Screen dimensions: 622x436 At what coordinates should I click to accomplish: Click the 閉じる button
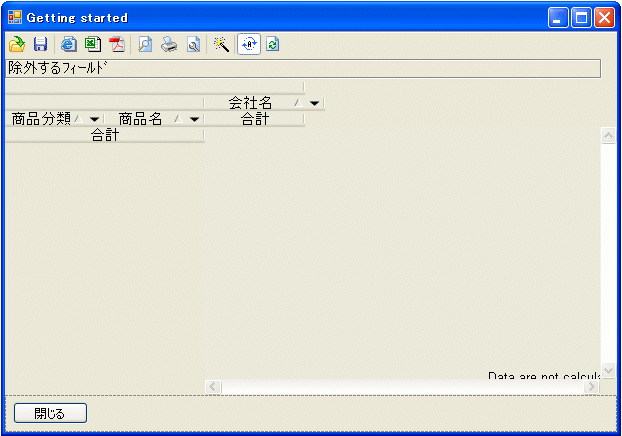pyautogui.click(x=50, y=413)
